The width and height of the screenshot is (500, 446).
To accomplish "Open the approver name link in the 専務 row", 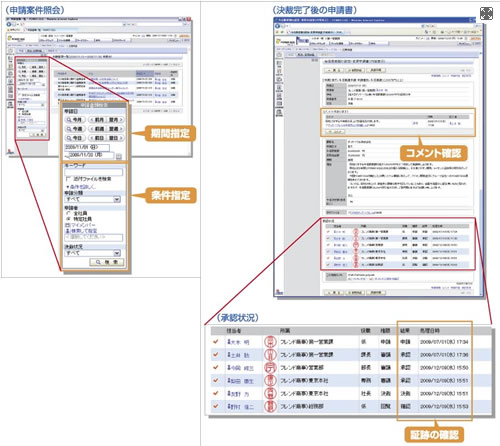I will (240, 381).
